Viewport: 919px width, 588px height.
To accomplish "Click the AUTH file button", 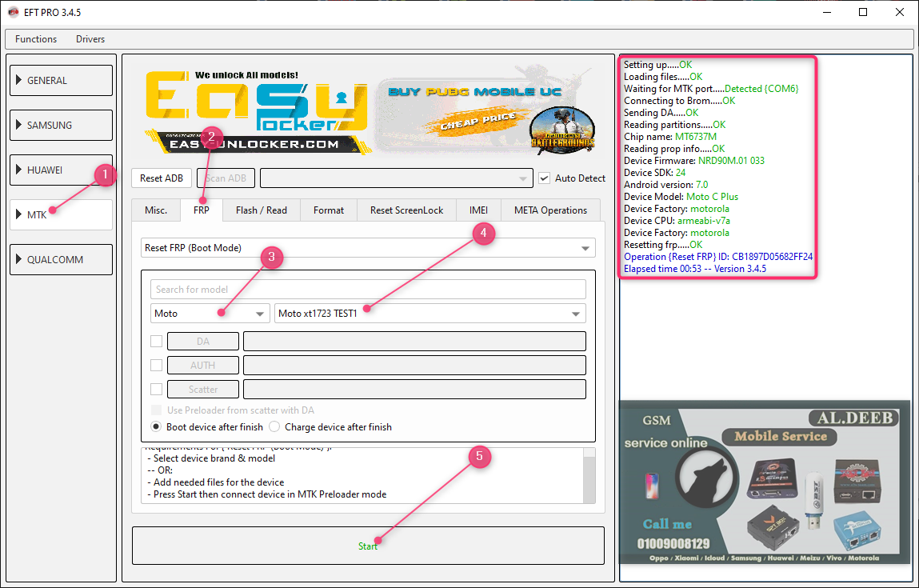I will tap(203, 366).
